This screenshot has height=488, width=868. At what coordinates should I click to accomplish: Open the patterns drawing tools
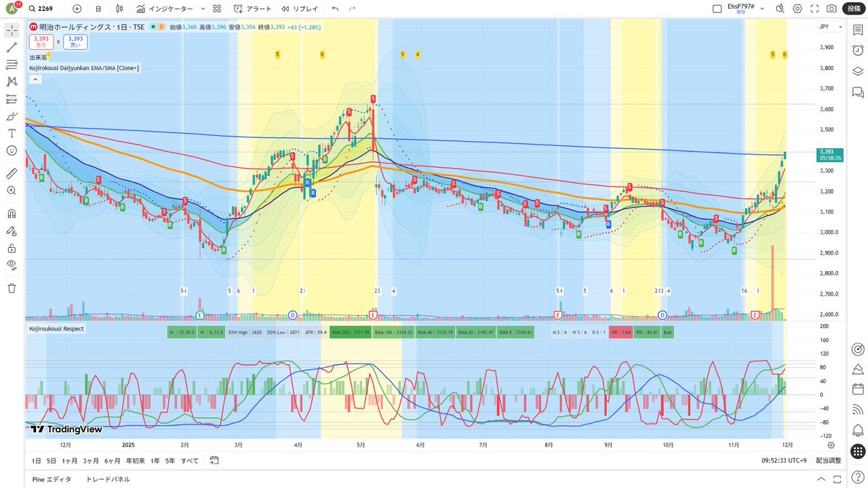tap(12, 82)
